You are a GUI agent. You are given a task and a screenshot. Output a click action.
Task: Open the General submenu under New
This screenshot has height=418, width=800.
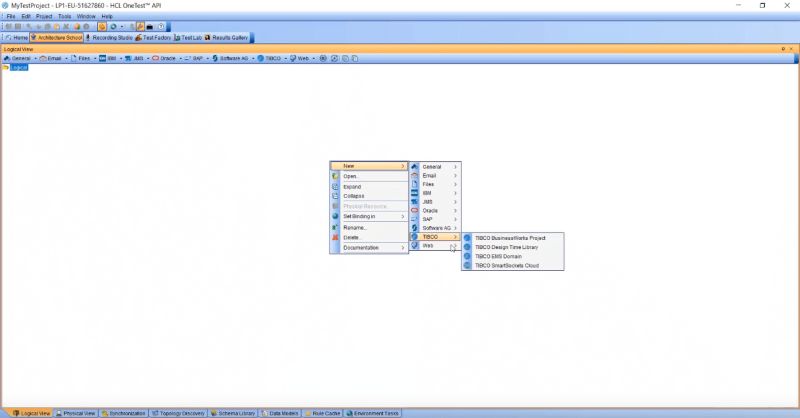(435, 167)
